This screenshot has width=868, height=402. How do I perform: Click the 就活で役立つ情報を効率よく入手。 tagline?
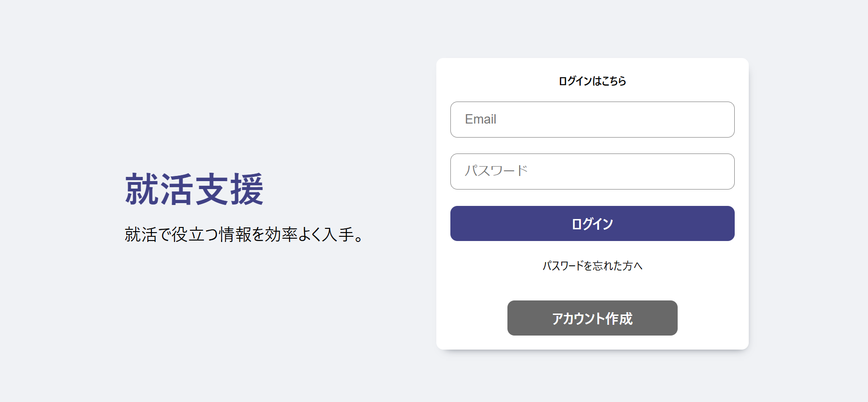coord(243,234)
